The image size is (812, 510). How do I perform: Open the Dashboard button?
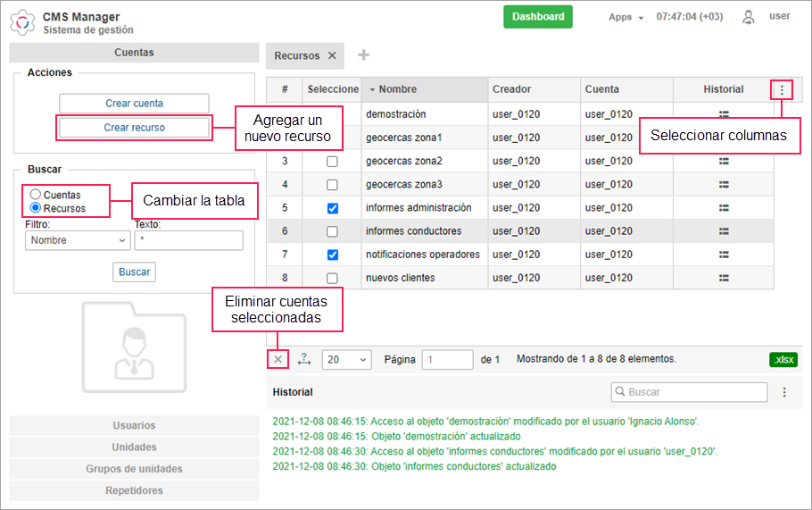pyautogui.click(x=538, y=17)
